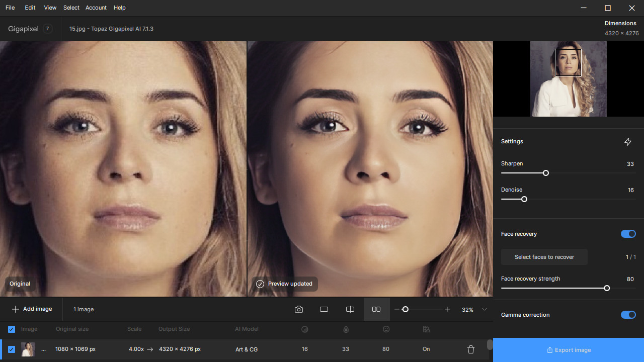Click Select faces to recover button

(544, 257)
